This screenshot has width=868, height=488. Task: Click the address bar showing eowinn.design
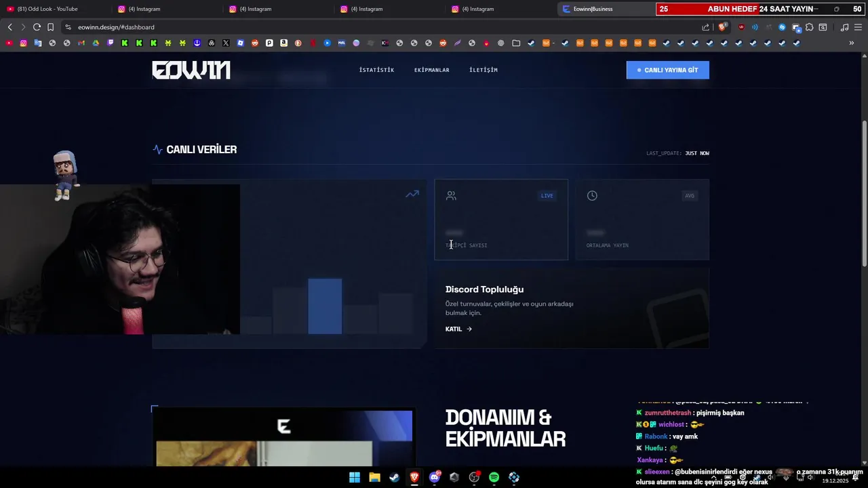pyautogui.click(x=380, y=27)
